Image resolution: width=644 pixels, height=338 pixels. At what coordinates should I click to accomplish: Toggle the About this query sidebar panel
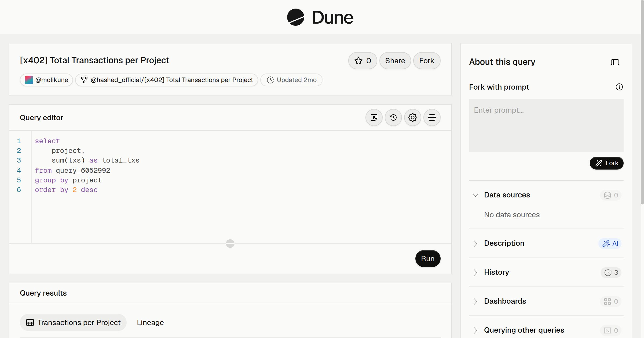coord(615,62)
